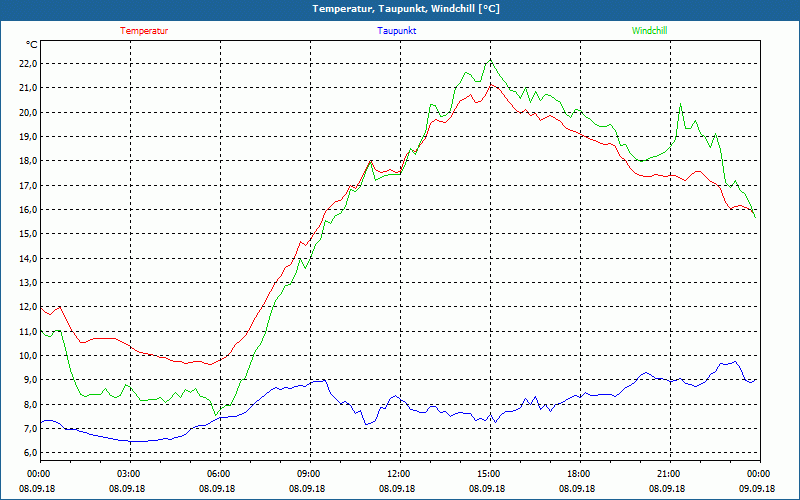Image resolution: width=800 pixels, height=500 pixels.
Task: Click the 06:00 time axis label
Action: (220, 474)
